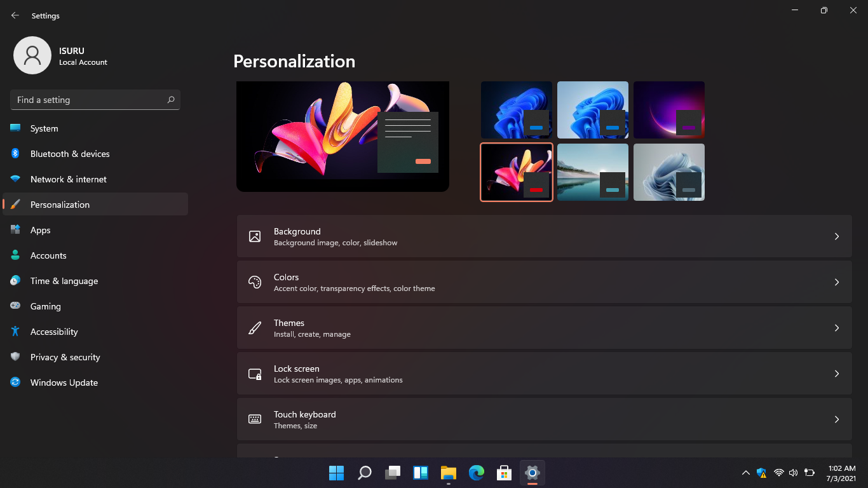The image size is (868, 488).
Task: Expand the Lock screen row chevron
Action: [837, 374]
